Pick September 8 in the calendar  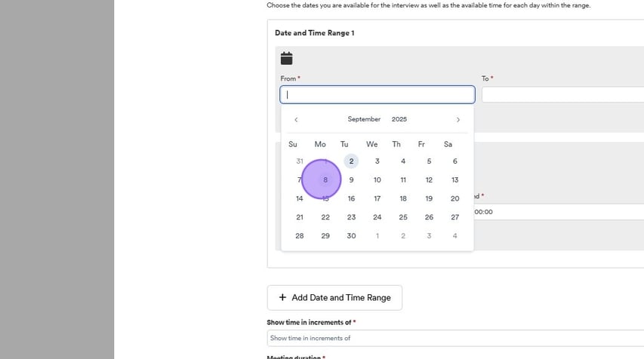(x=325, y=180)
